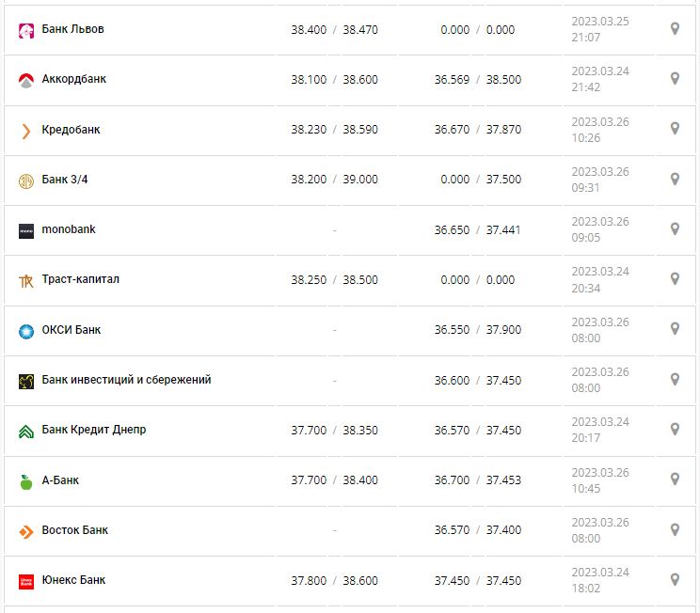The image size is (700, 613).
Task: Click the Траст-капитал bank name
Action: [x=81, y=279]
